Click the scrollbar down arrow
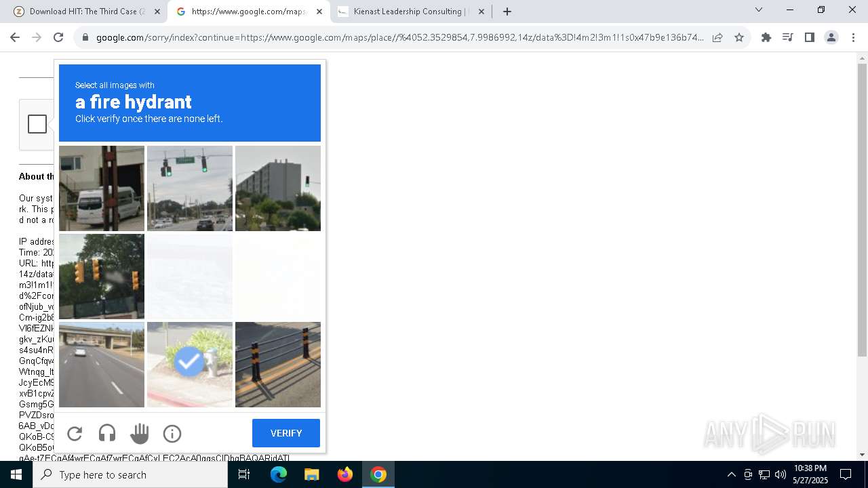The width and height of the screenshot is (868, 488). pyautogui.click(x=862, y=455)
